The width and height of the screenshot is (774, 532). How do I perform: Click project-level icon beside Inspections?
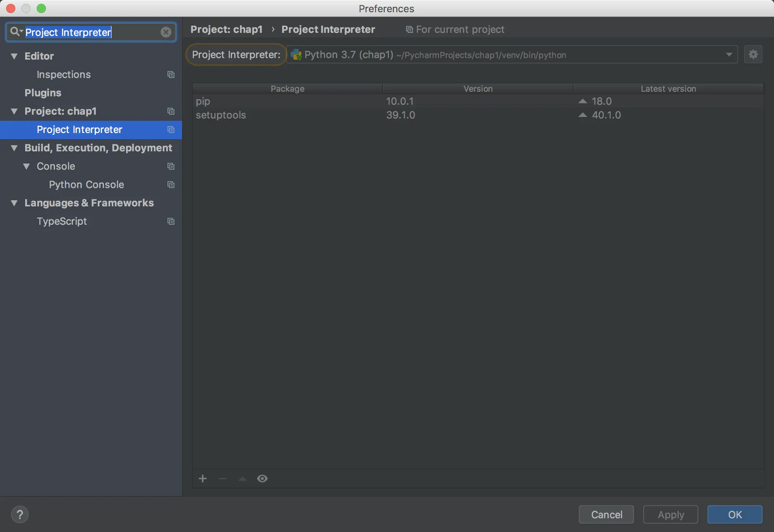(x=171, y=75)
